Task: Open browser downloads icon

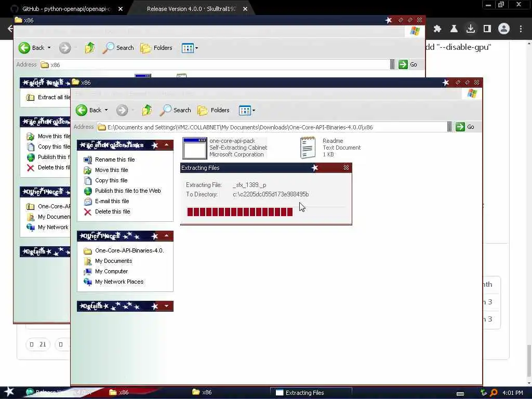Action: (470, 29)
